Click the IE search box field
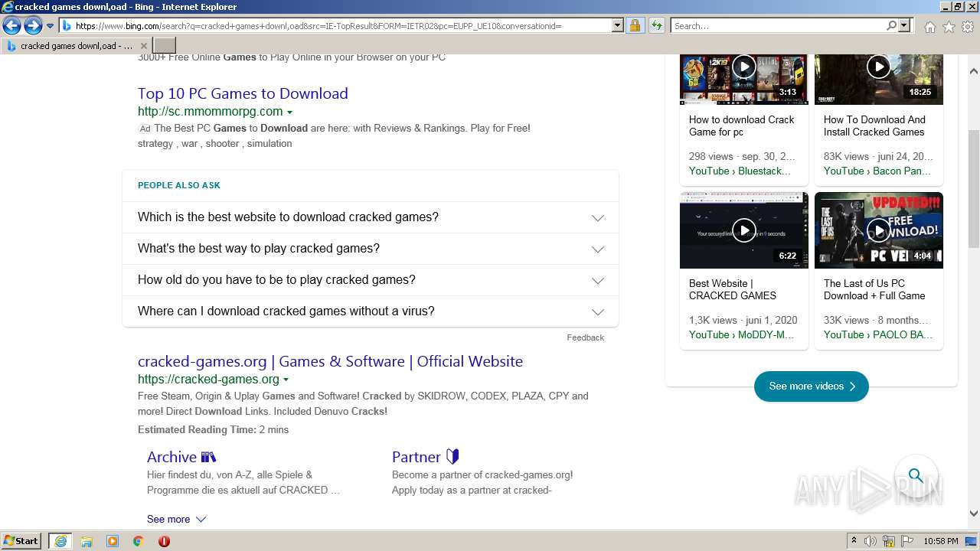Image resolution: width=980 pixels, height=551 pixels. coord(778,26)
